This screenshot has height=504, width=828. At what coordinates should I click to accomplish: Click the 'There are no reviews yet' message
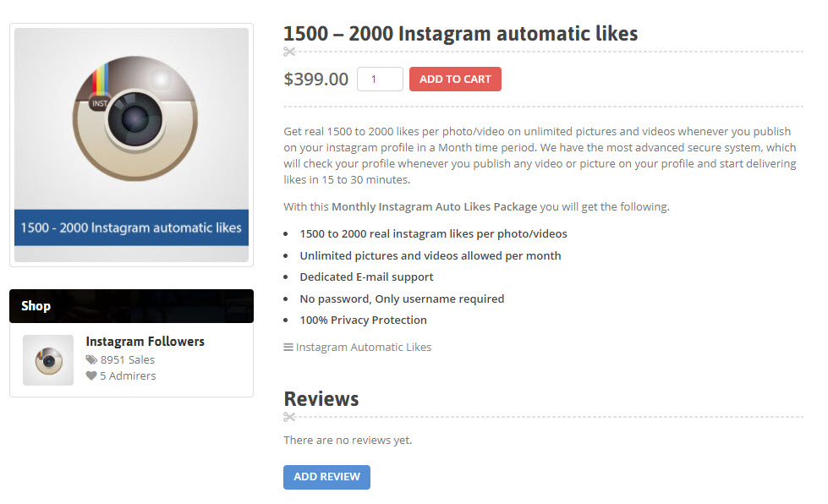pos(348,440)
